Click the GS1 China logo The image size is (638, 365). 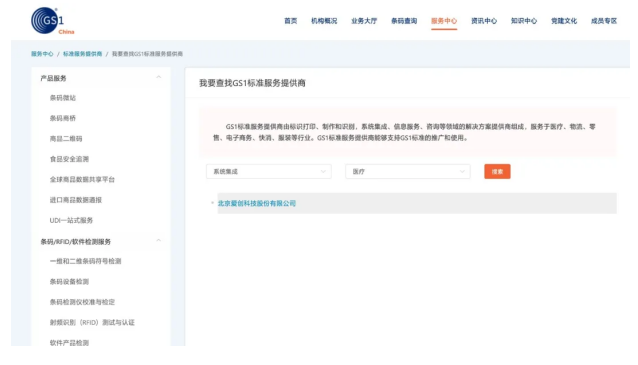[53, 21]
